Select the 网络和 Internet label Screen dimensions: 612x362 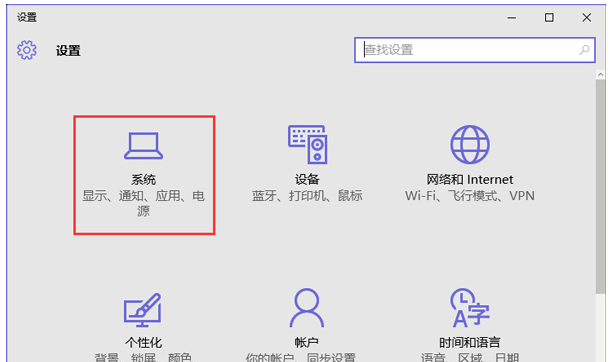point(470,180)
